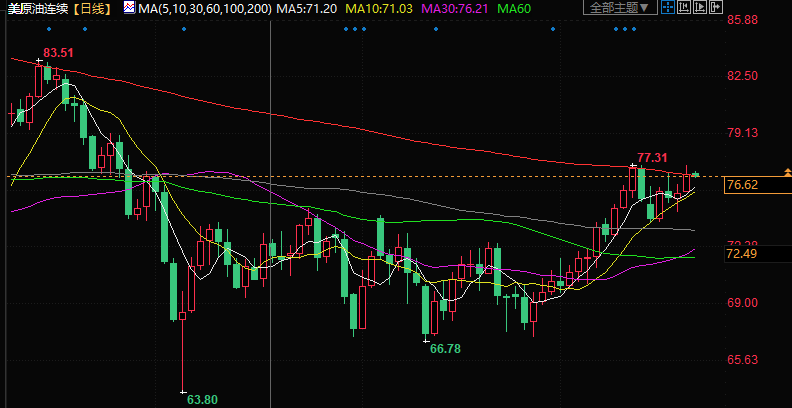Click the green MA60 indicator label
This screenshot has height=408, width=792.
pos(514,9)
